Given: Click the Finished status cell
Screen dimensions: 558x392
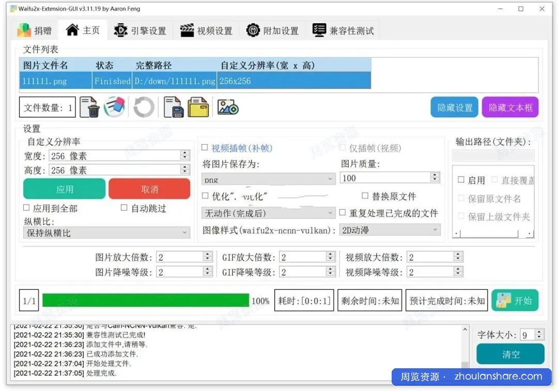Looking at the screenshot, I should pos(112,81).
